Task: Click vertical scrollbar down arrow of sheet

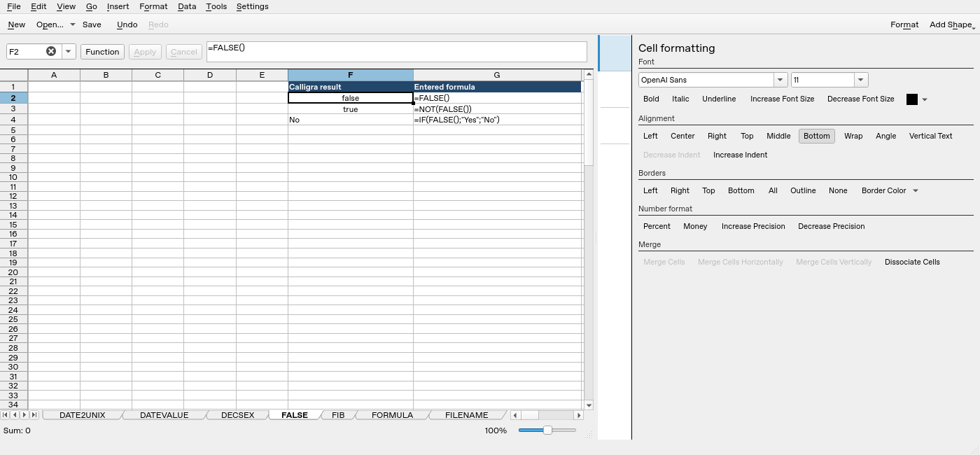Action: coord(589,405)
